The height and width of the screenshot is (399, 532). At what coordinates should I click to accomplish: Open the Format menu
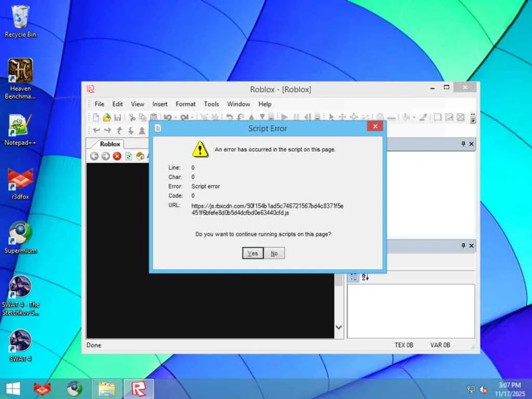click(185, 104)
